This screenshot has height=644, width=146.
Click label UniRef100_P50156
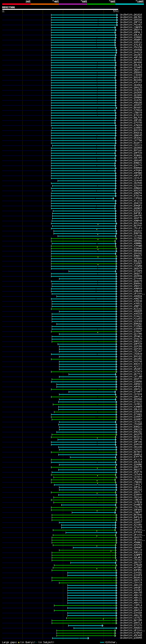coord(131,48)
